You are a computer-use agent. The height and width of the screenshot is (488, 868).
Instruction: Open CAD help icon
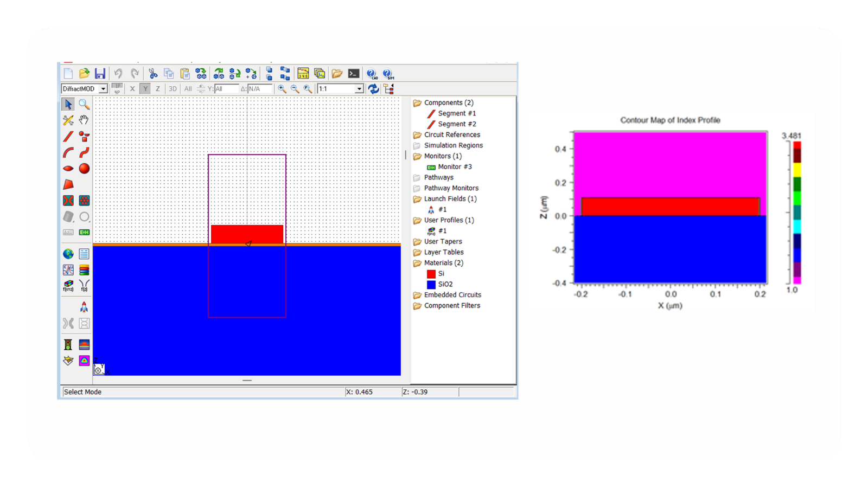372,74
